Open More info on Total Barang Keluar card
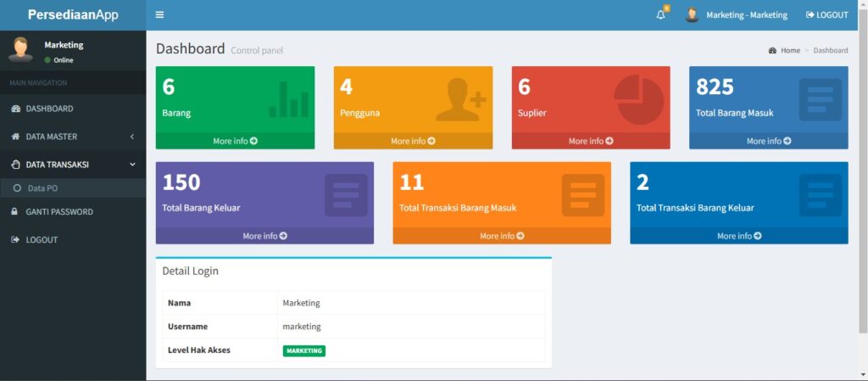This screenshot has height=381, width=868. (264, 236)
